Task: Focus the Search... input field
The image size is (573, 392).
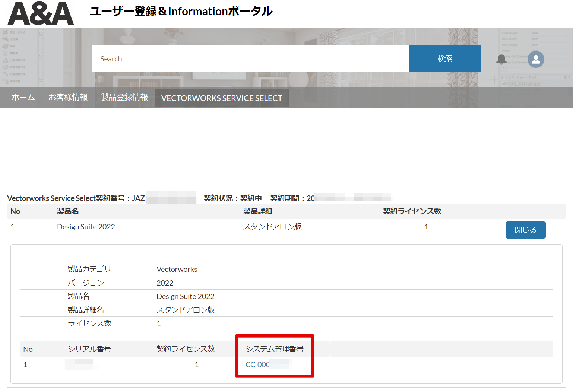Action: (251, 59)
